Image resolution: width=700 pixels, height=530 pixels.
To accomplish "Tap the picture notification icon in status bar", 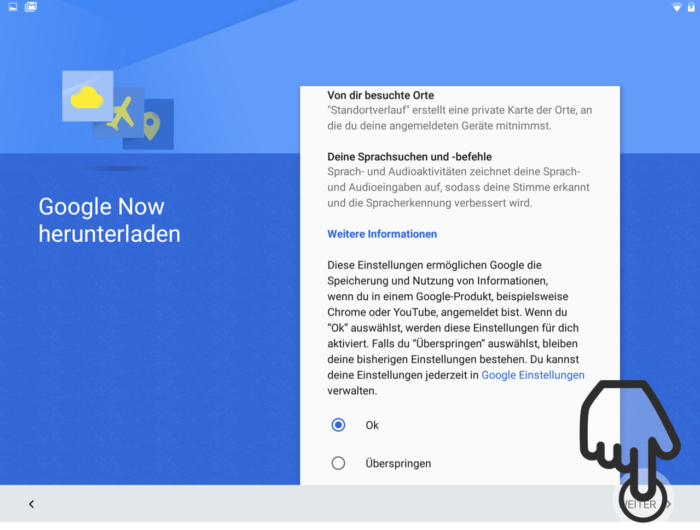I will [x=13, y=7].
